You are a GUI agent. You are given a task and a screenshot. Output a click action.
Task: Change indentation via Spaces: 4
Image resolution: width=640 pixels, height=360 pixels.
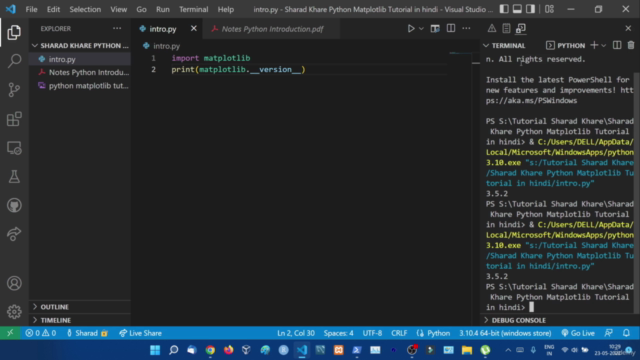point(338,333)
